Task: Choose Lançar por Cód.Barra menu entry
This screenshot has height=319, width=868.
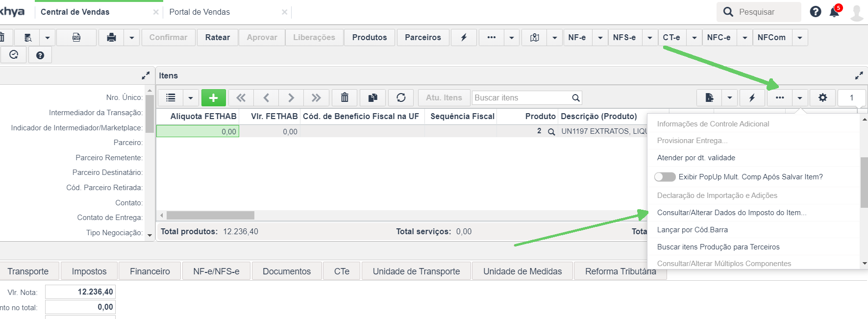Action: (693, 230)
